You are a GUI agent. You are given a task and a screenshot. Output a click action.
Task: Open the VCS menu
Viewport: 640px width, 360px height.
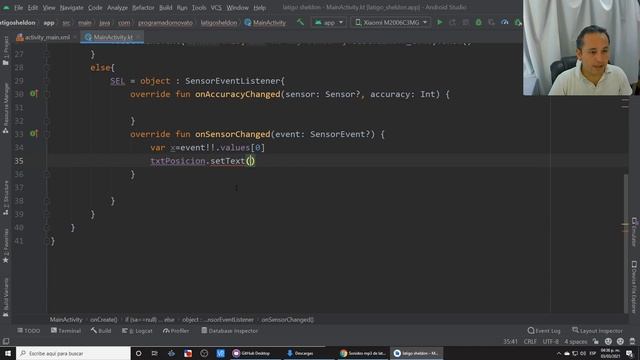216,7
